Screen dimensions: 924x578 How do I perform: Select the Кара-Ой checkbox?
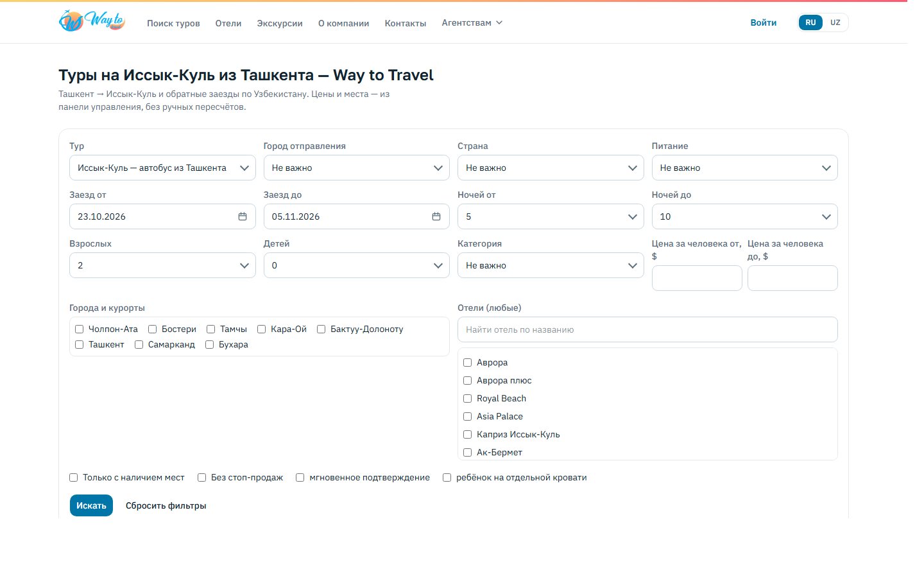coord(262,329)
